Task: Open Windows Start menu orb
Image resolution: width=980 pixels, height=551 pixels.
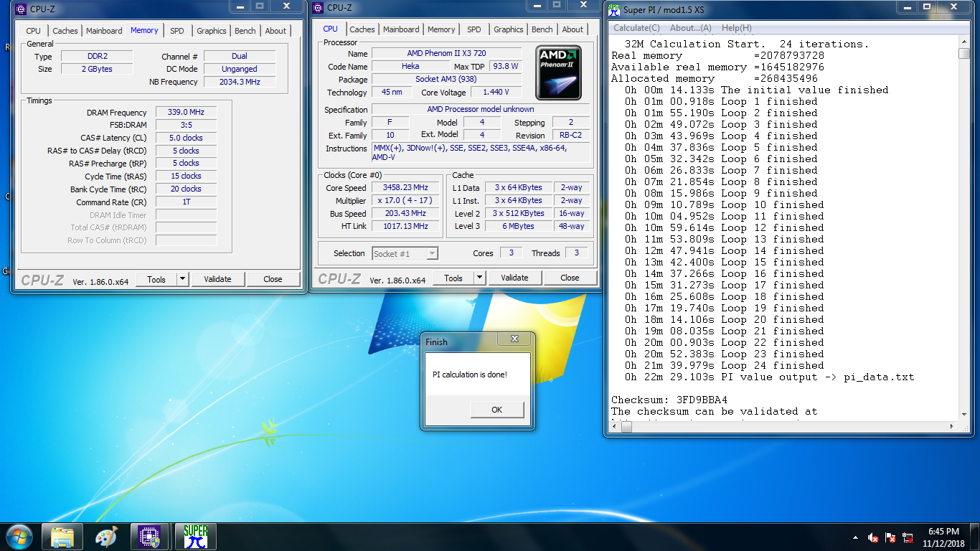Action: pos(19,537)
